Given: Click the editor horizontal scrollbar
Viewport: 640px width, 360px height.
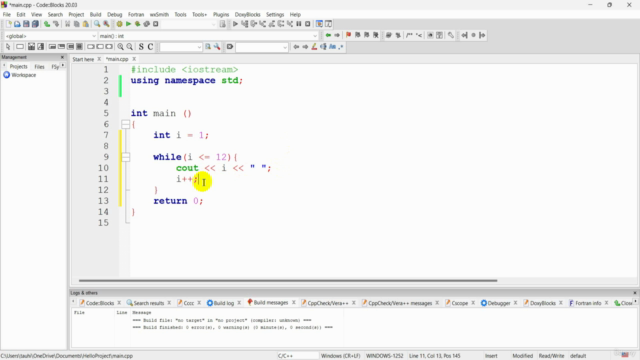Looking at the screenshot, I should tap(288, 280).
